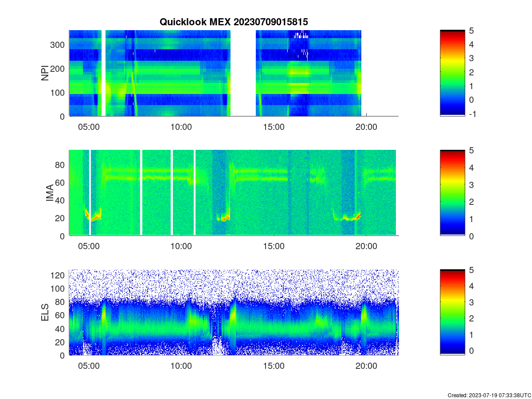Viewport: 532px width, 399px height.
Task: Click the colorbar beside the IMA panel
Action: point(453,193)
